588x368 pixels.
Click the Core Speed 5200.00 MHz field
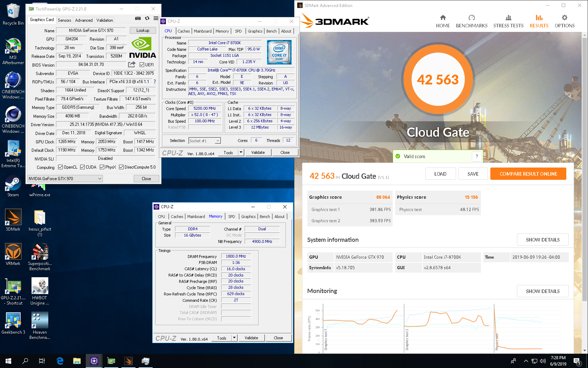pyautogui.click(x=205, y=109)
